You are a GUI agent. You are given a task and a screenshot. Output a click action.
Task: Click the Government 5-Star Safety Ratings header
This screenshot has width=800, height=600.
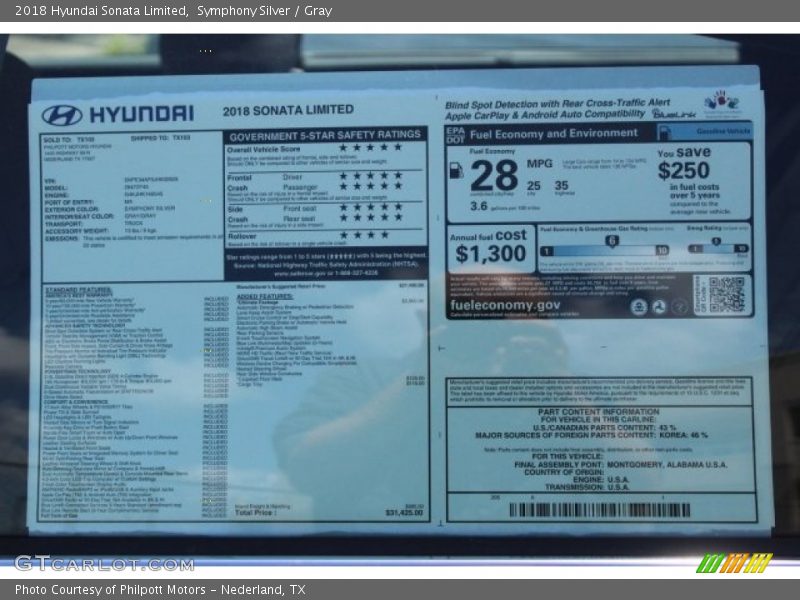pyautogui.click(x=325, y=135)
